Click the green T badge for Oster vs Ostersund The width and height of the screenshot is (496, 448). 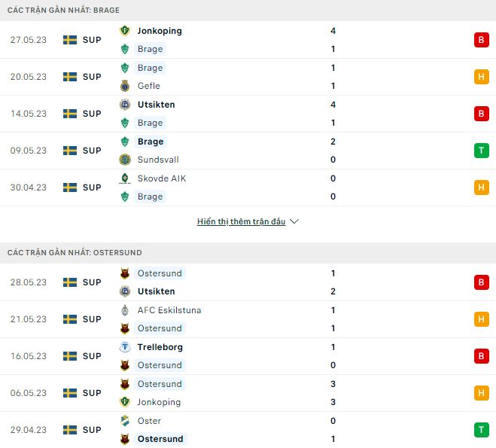(x=482, y=430)
